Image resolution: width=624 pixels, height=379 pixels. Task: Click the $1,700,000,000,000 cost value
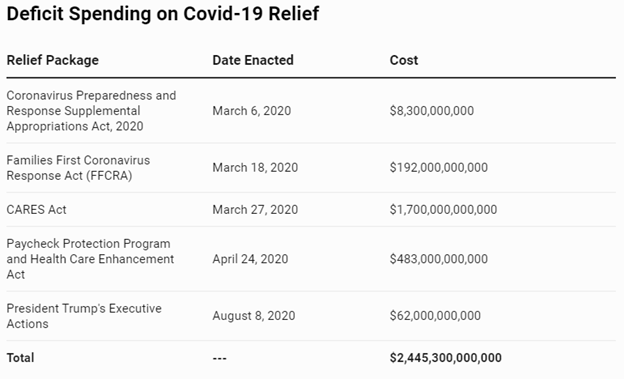point(443,210)
